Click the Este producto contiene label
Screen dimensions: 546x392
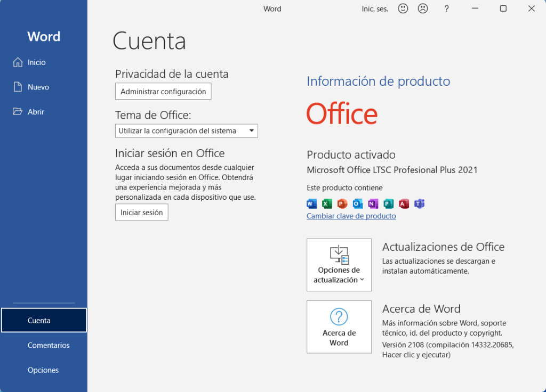coord(345,188)
